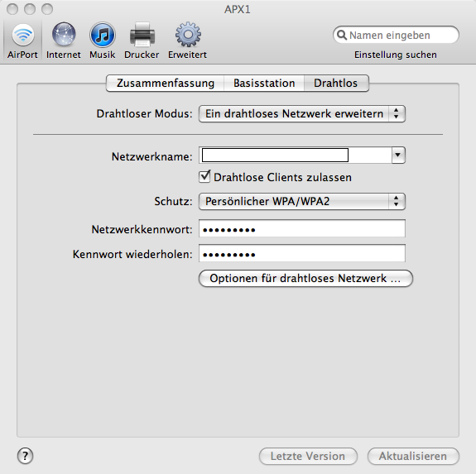
Task: Open the Drucker printer icon
Action: [x=142, y=35]
